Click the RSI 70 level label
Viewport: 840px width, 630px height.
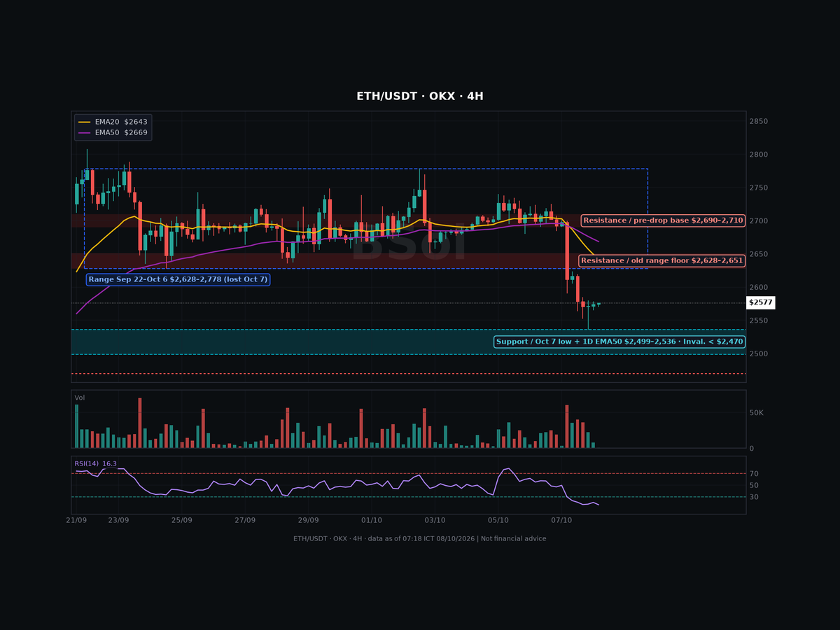tap(754, 474)
